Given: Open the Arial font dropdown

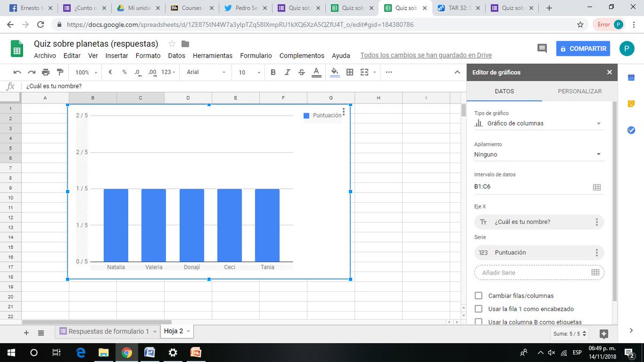Looking at the screenshot, I should [x=206, y=72].
